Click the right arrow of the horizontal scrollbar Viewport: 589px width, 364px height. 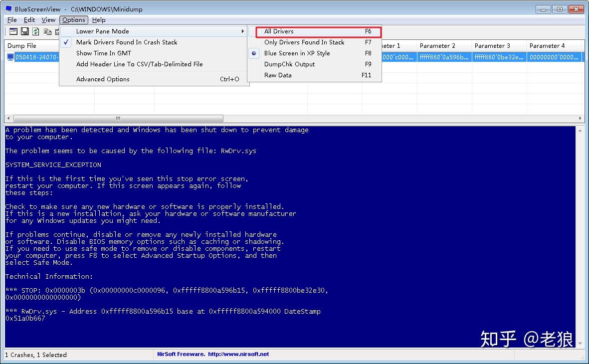(581, 118)
